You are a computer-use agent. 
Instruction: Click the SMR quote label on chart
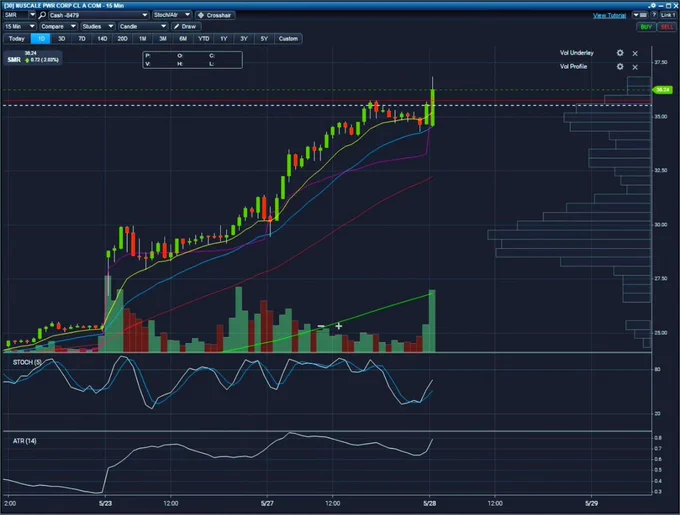pyautogui.click(x=33, y=57)
